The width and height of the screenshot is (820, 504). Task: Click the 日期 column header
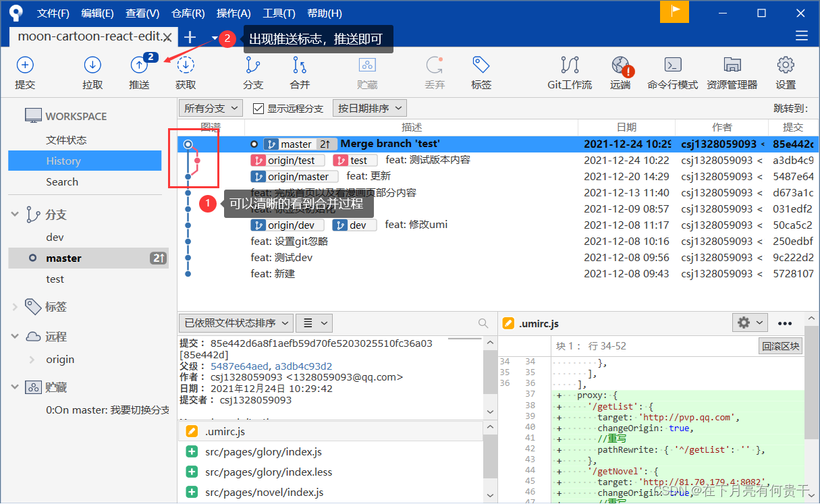tap(626, 127)
